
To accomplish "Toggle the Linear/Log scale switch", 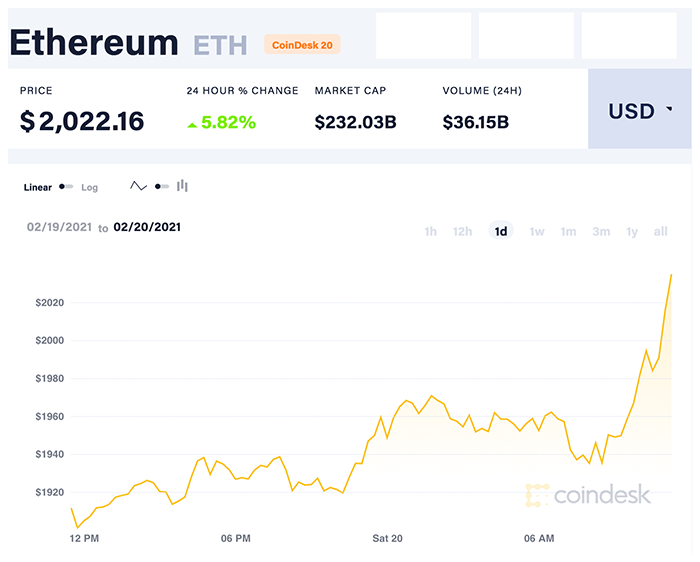I will point(66,187).
